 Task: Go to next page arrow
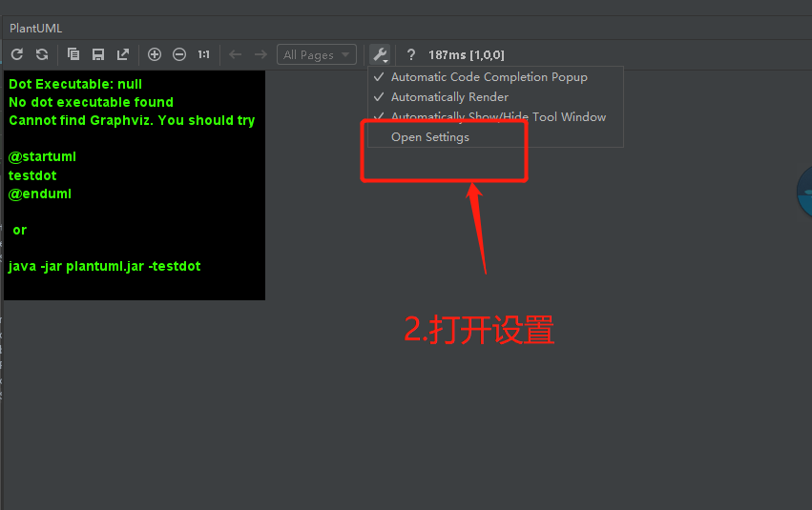(x=260, y=54)
